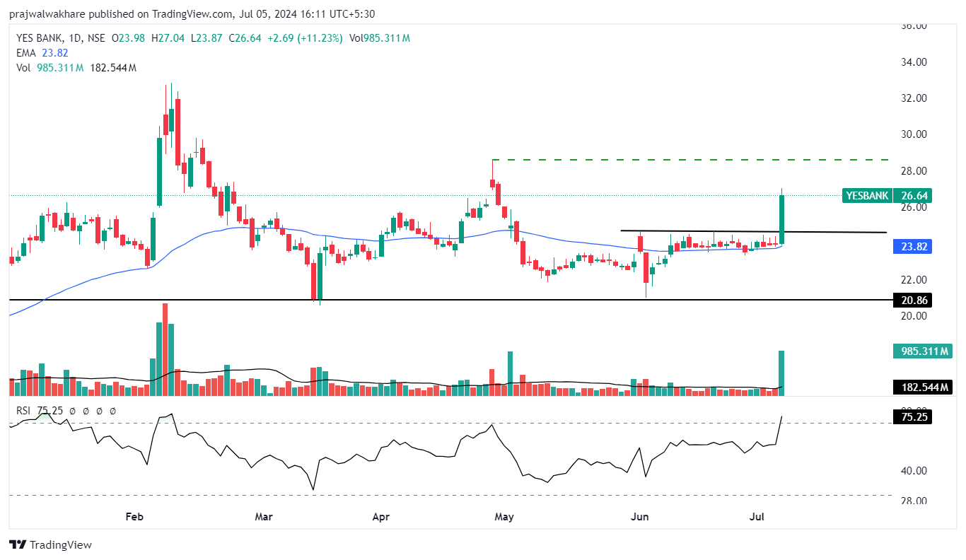Select the Vol indicator legend label
The image size is (966, 560).
tap(24, 67)
